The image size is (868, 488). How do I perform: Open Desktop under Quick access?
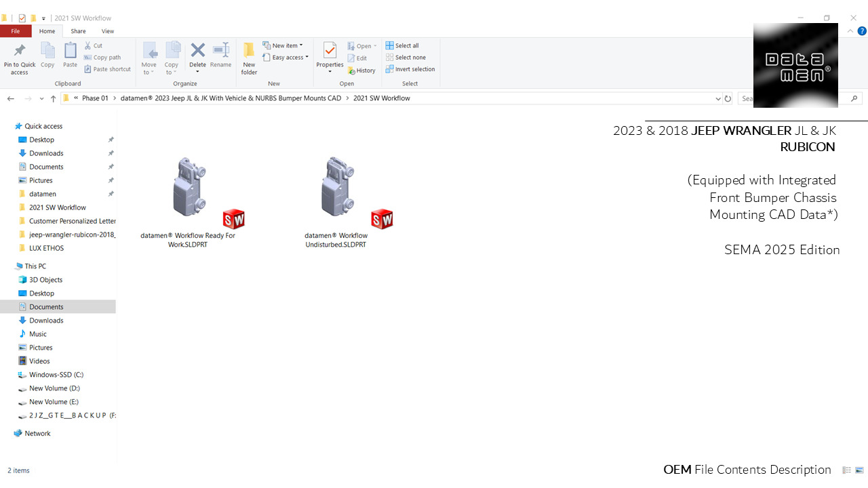[41, 140]
